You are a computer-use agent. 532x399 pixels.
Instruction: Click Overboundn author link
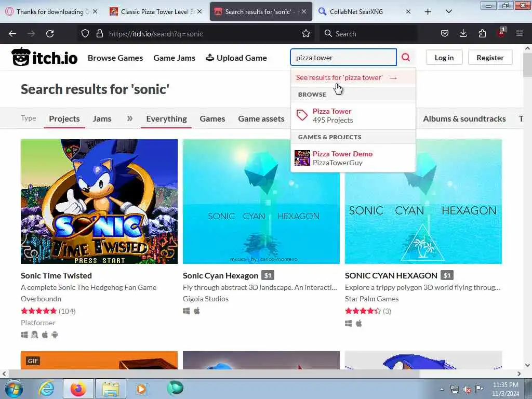click(41, 299)
